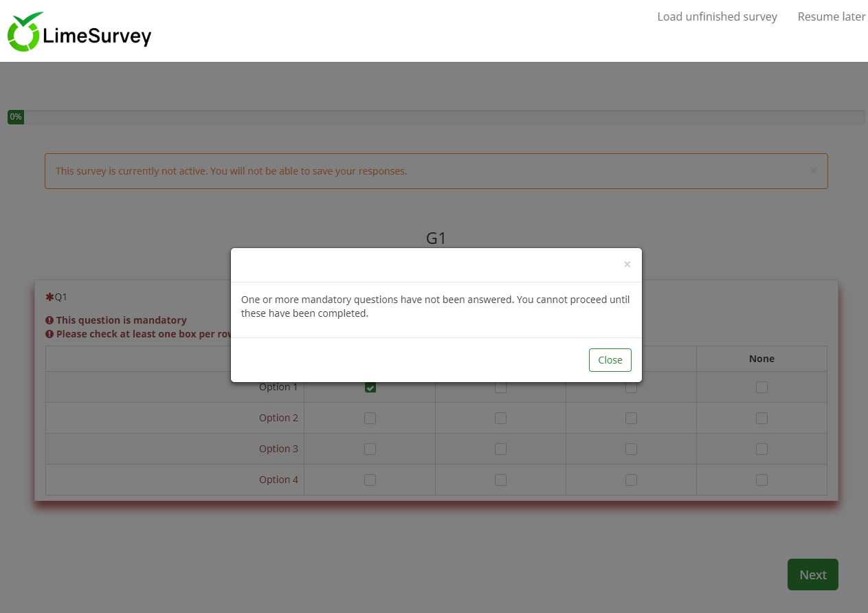Click the LimeSurvey logo
The width and height of the screenshot is (868, 613).
79,32
